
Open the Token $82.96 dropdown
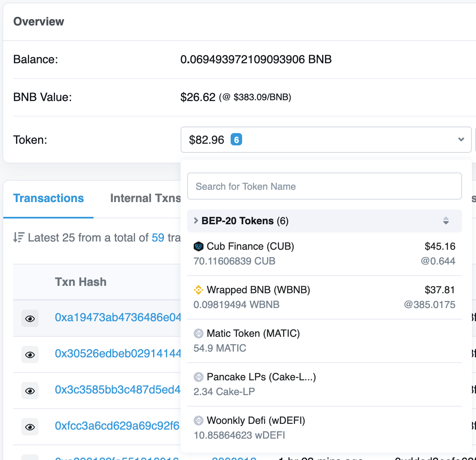[326, 140]
